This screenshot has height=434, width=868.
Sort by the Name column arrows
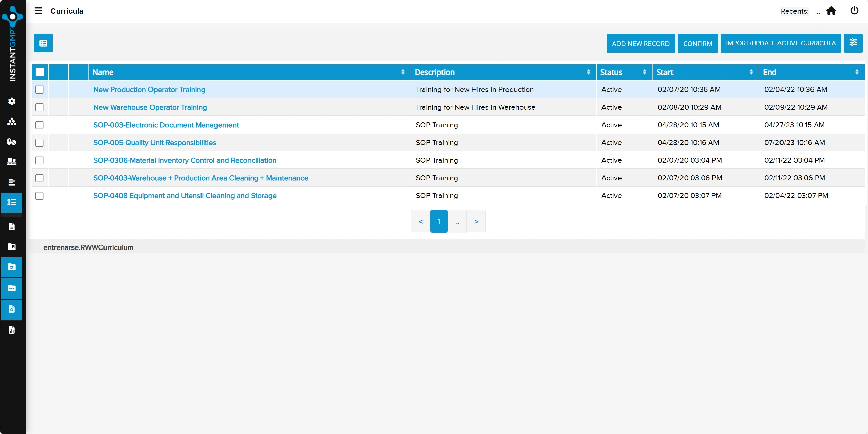(403, 72)
